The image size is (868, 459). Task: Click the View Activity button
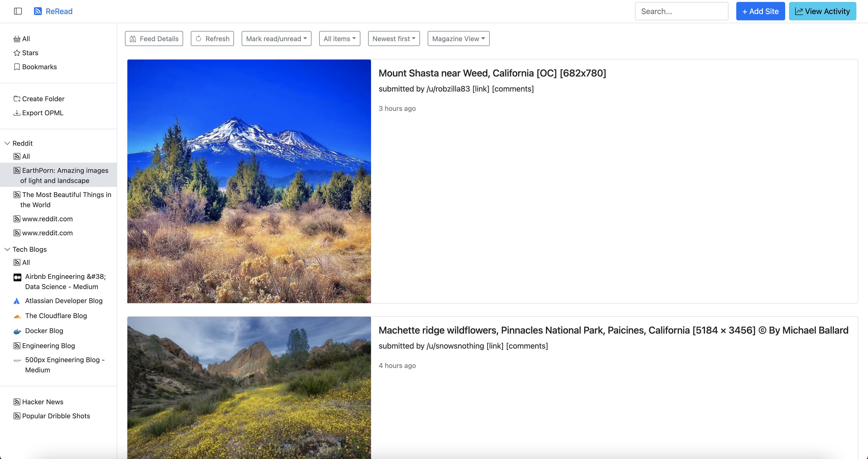[x=822, y=11]
